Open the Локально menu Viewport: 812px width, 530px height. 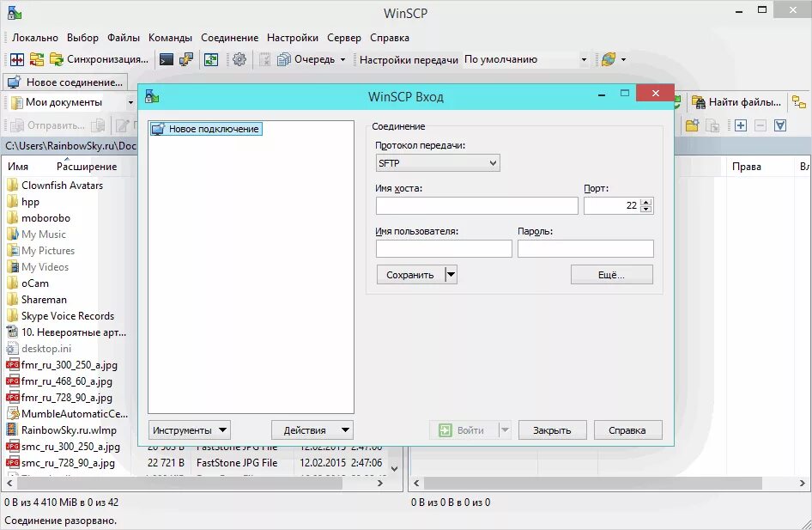coord(35,38)
